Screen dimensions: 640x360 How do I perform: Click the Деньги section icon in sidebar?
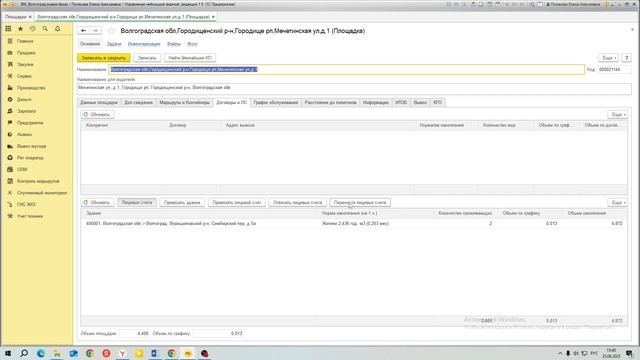tap(10, 99)
